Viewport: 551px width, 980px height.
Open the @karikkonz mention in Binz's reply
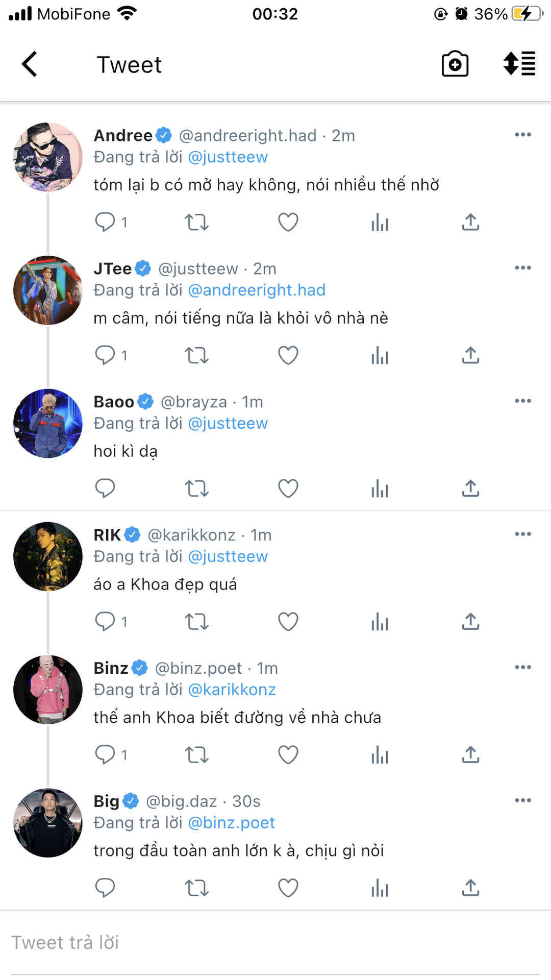pos(232,690)
